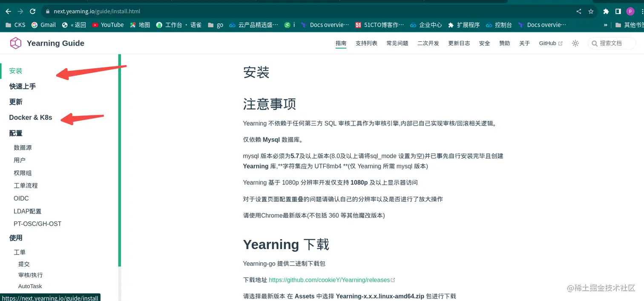Viewport: 644px width, 301px height.
Task: Click the Yearning cube logo
Action: [16, 43]
